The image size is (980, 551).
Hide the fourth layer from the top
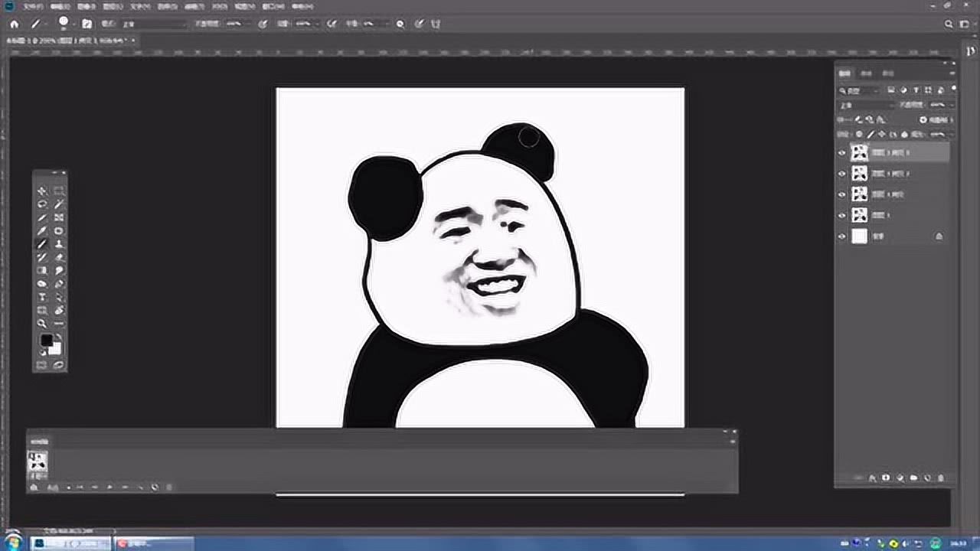point(841,215)
